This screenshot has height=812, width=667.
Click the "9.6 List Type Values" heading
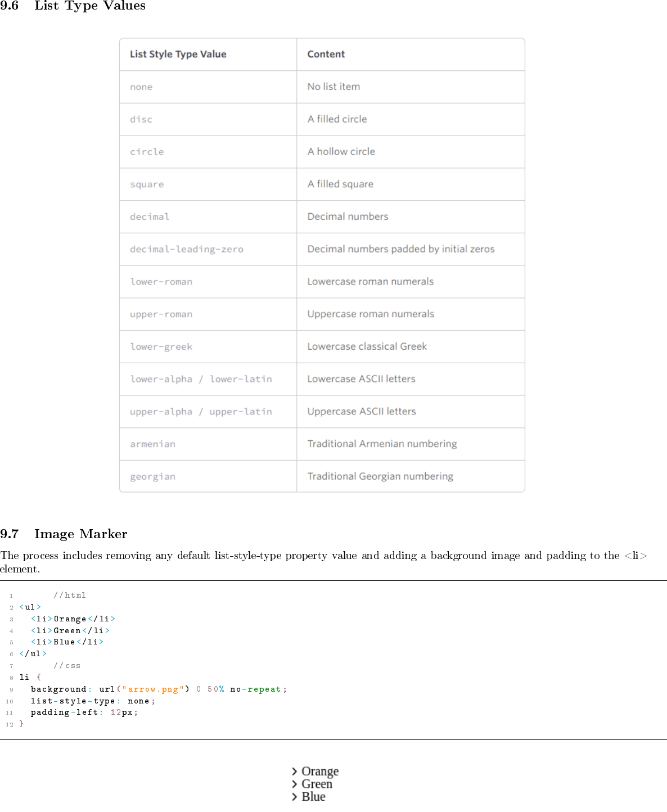point(73,6)
